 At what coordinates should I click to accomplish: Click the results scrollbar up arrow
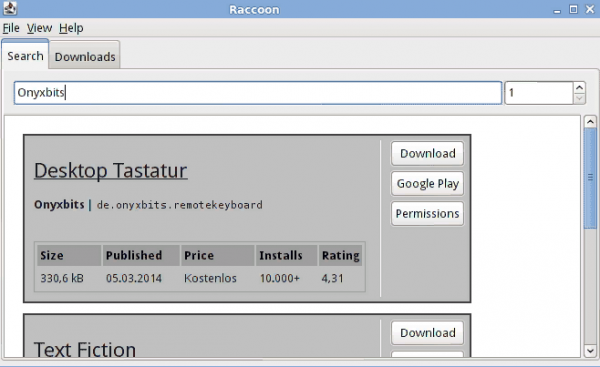(x=590, y=122)
